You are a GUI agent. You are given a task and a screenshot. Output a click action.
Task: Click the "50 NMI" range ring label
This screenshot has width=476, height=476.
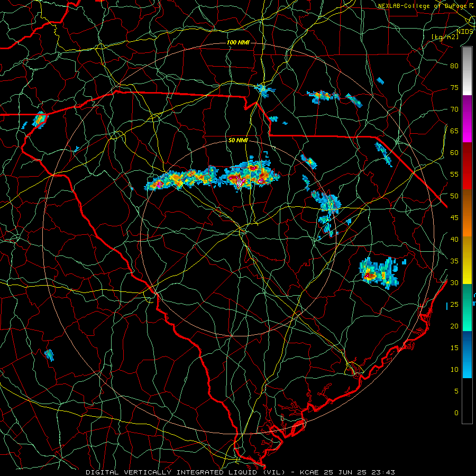pyautogui.click(x=238, y=140)
